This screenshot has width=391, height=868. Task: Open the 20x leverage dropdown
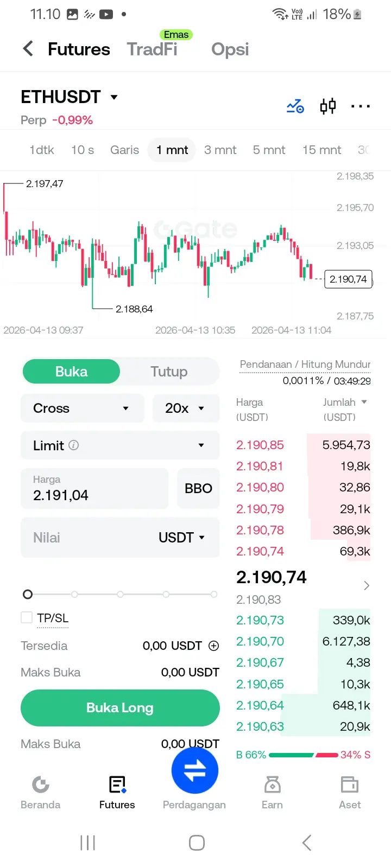[186, 408]
